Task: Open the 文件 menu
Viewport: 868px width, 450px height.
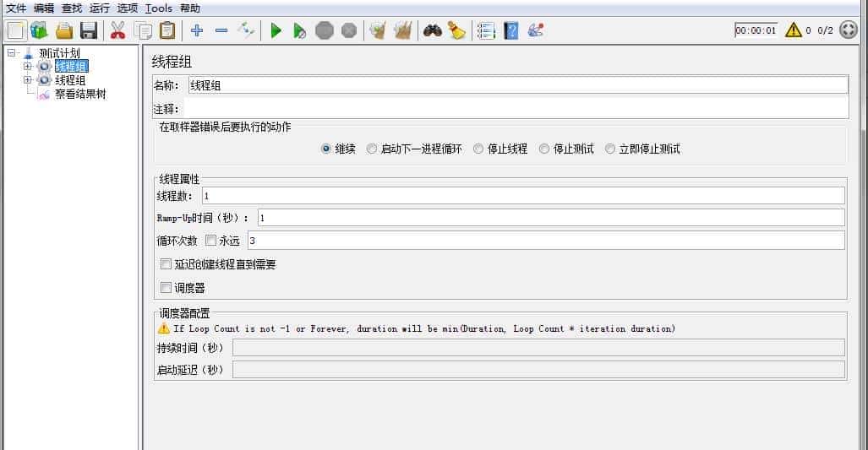Action: tap(16, 8)
